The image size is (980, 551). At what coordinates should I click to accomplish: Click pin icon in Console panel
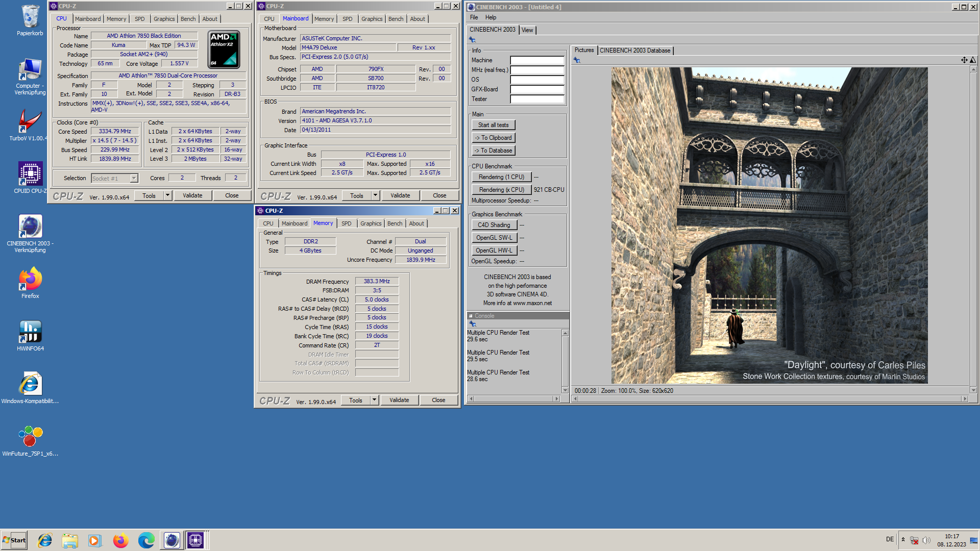[473, 324]
